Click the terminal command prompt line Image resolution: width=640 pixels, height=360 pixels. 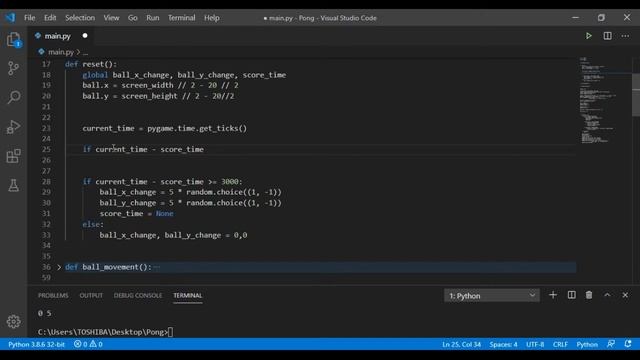[x=105, y=332]
